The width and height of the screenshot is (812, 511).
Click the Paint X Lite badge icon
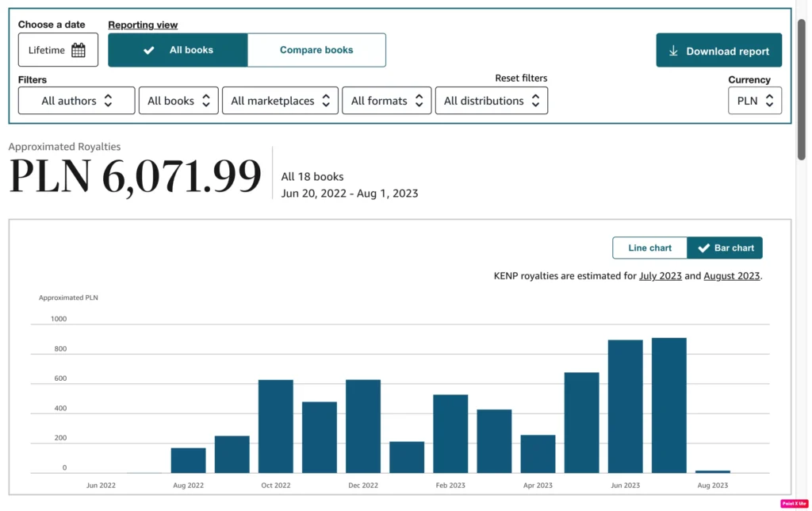pos(795,504)
